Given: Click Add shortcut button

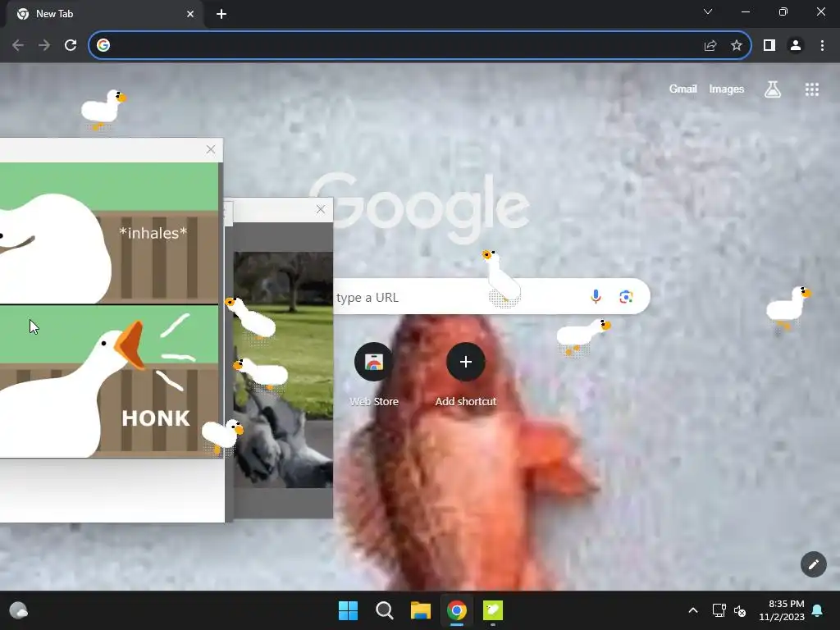Looking at the screenshot, I should pos(466,374).
